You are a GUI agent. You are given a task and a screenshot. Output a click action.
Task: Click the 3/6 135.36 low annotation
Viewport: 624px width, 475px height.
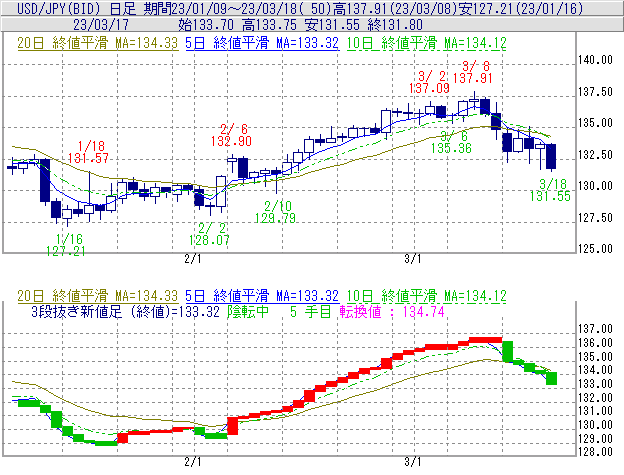coord(451,142)
